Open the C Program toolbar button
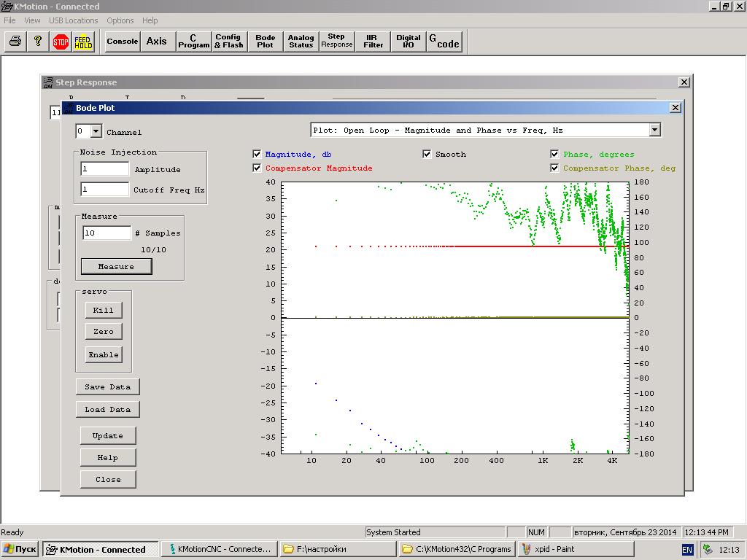The height and width of the screenshot is (560, 747). click(193, 42)
